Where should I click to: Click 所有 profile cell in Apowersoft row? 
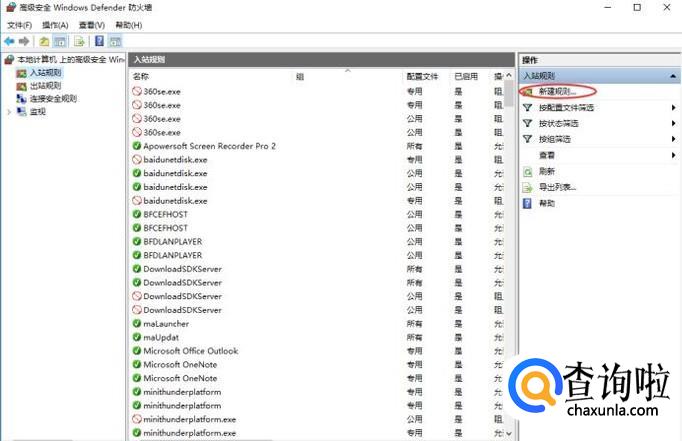(414, 146)
